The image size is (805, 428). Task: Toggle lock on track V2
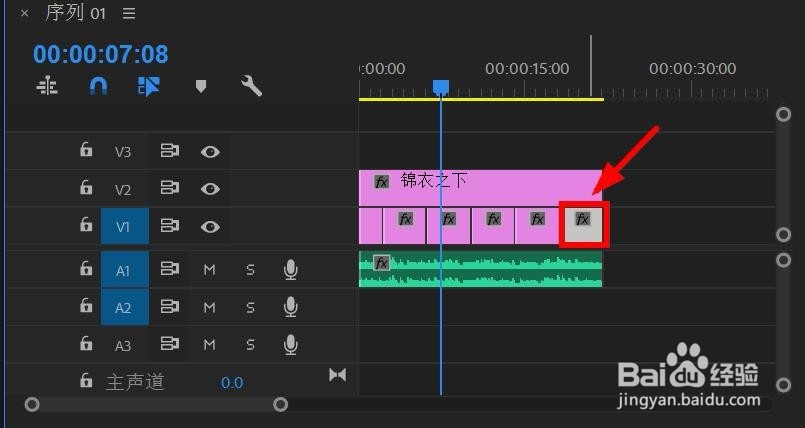point(86,188)
